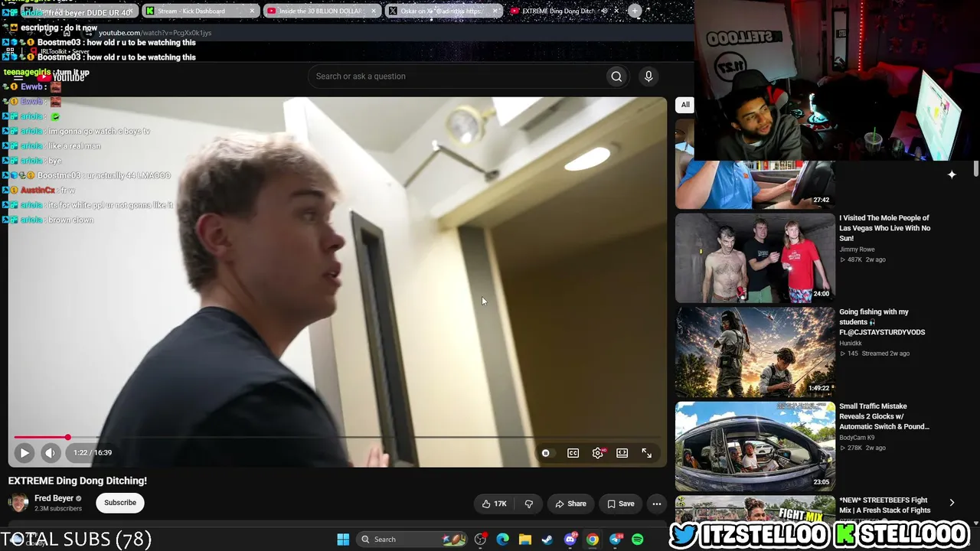
Task: Click the browser address bar URL
Action: pos(155,33)
